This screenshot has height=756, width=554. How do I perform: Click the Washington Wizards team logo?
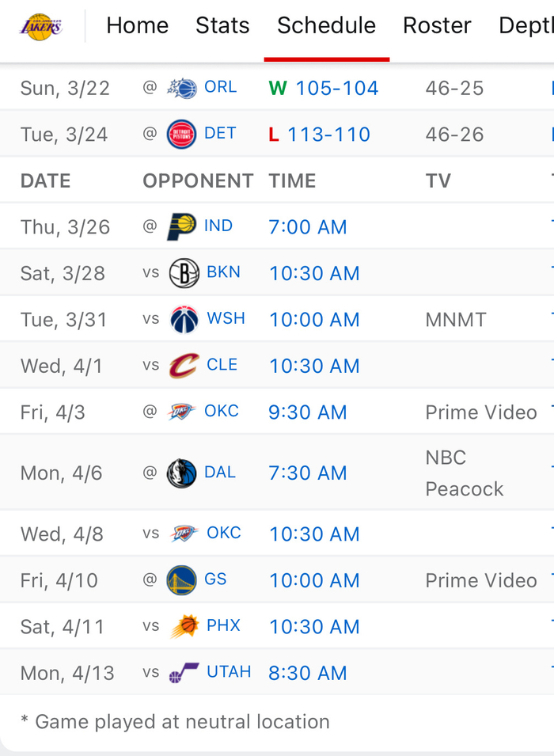click(184, 320)
